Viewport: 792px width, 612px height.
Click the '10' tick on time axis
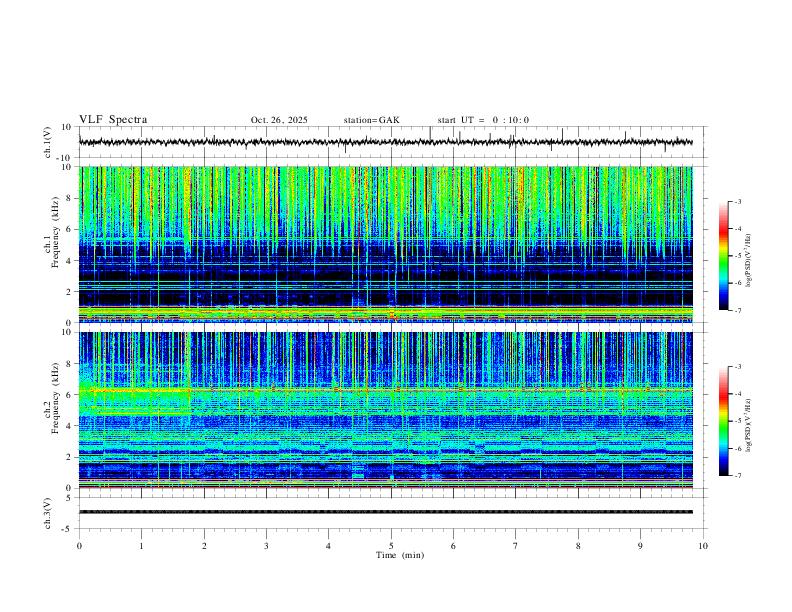[703, 546]
